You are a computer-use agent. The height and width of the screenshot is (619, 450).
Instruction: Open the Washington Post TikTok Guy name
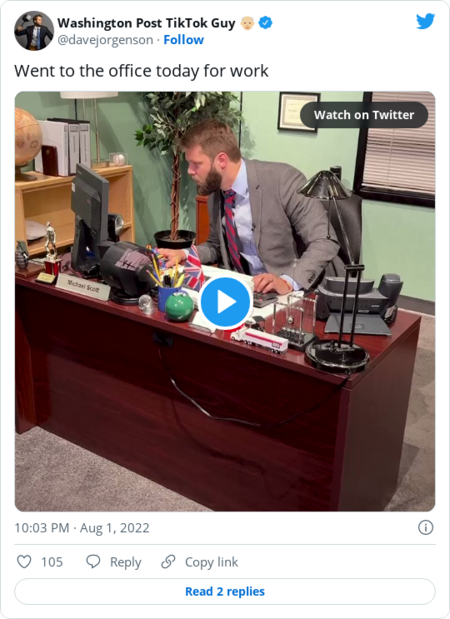[x=146, y=23]
